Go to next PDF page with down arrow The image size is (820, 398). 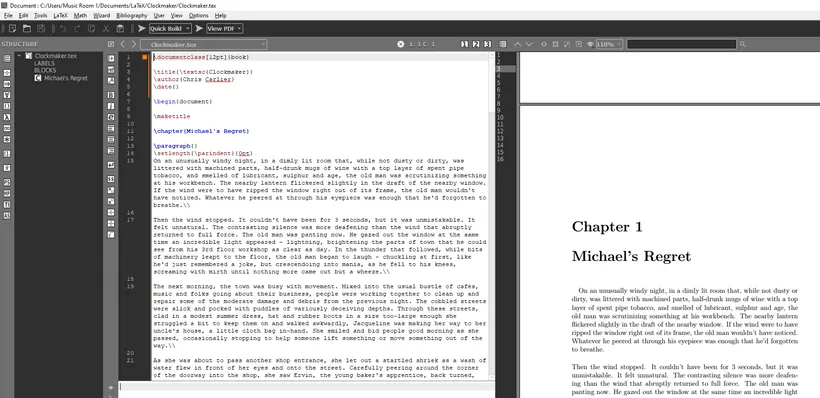(529, 44)
